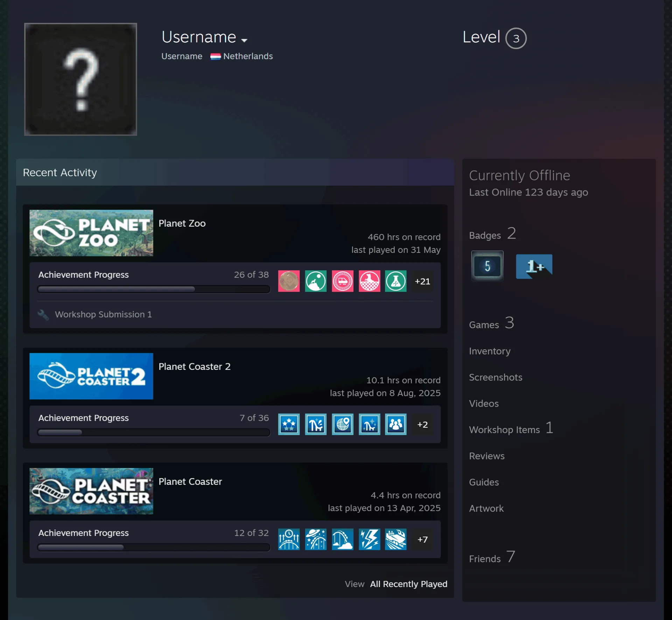Open Planet Coaster clock ride achievement icon

tap(289, 539)
